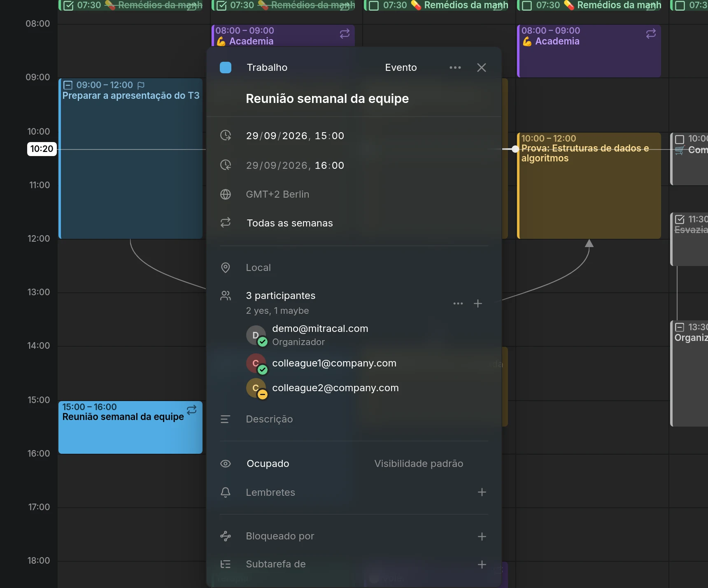Open the 15:00 Reunião semanal da equipe event
This screenshot has width=708, height=588.
[130, 427]
